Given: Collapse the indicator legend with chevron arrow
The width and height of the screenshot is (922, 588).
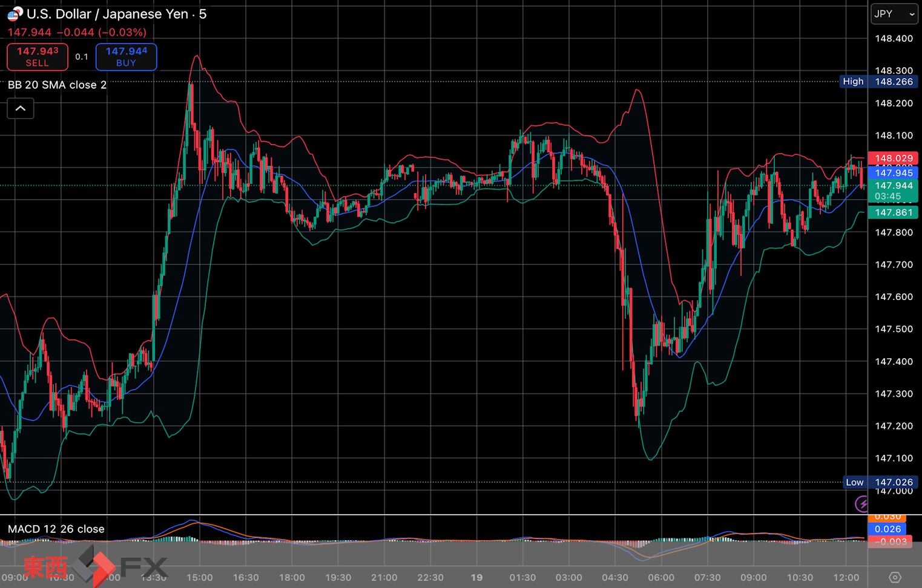Looking at the screenshot, I should point(21,109).
